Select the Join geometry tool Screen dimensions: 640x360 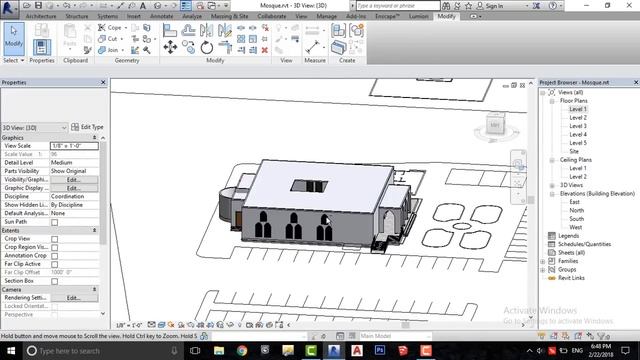110,50
